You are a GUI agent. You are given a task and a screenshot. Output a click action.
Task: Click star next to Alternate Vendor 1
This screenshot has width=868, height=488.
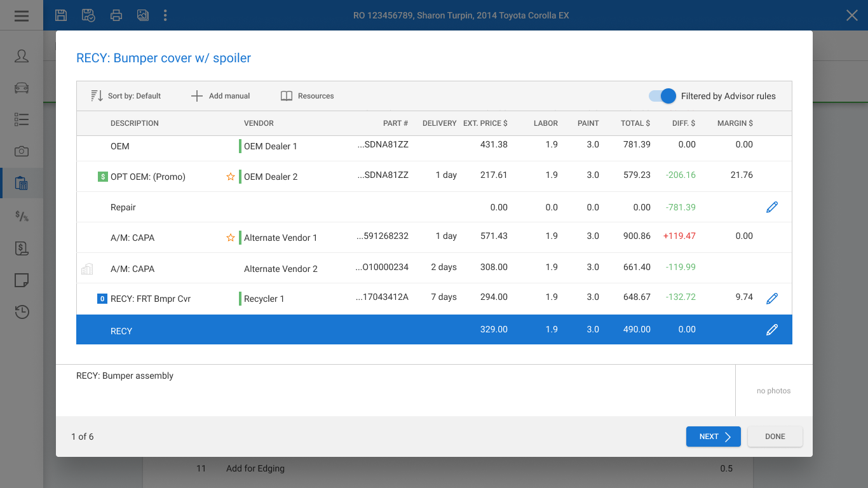(231, 238)
